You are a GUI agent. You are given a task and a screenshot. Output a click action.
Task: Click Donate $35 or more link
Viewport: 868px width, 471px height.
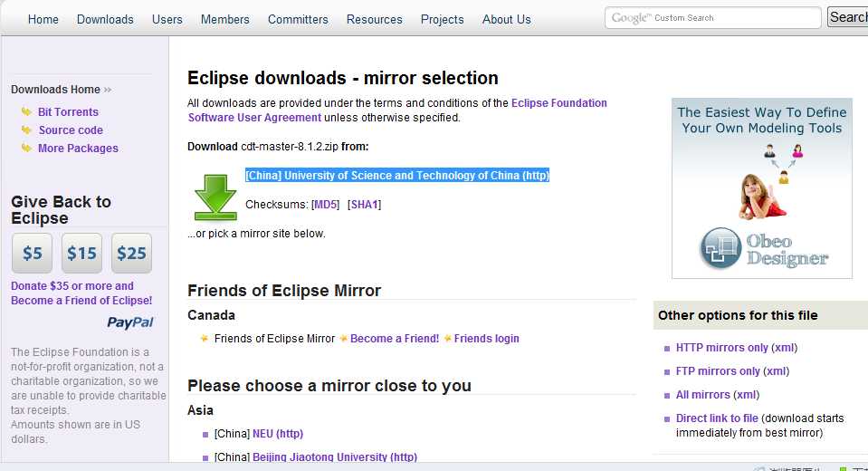[81, 293]
